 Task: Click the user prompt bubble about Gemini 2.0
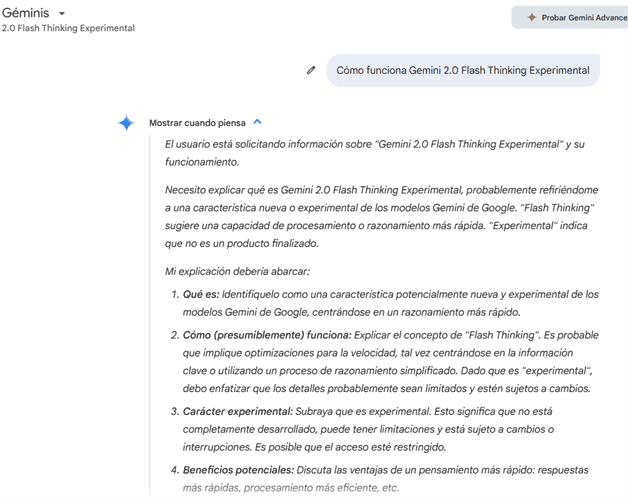pos(462,70)
